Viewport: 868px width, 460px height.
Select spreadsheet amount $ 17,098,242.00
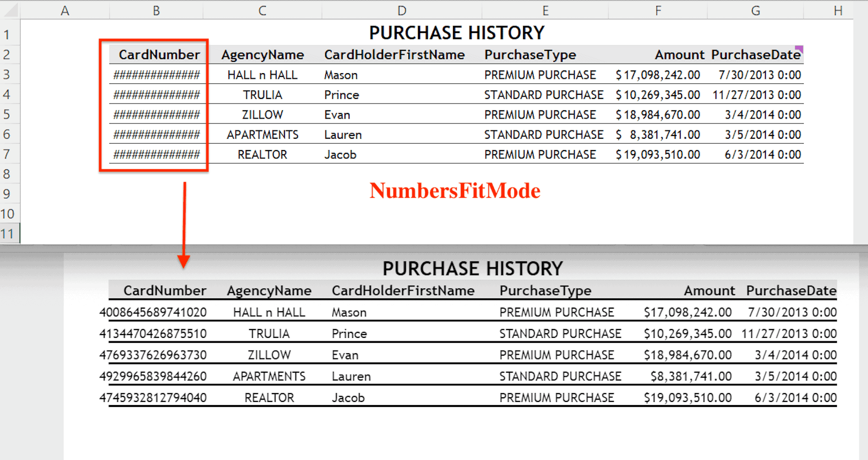pos(658,75)
